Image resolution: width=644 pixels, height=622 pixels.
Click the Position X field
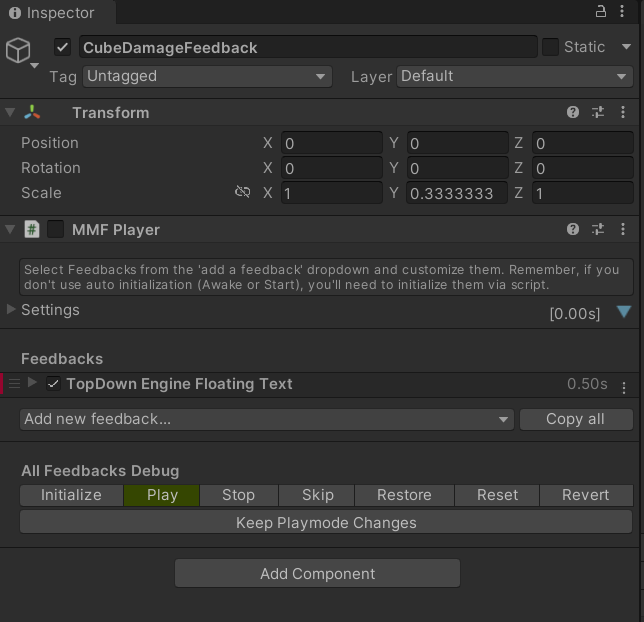tap(332, 143)
